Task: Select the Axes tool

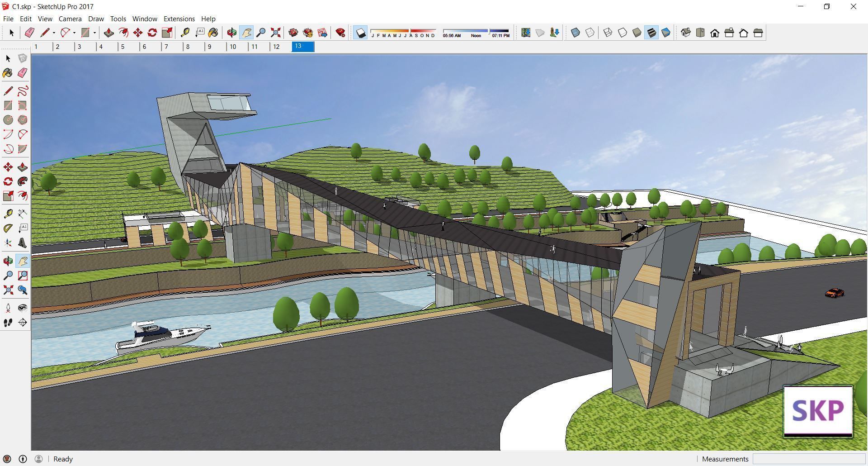Action: click(x=8, y=243)
